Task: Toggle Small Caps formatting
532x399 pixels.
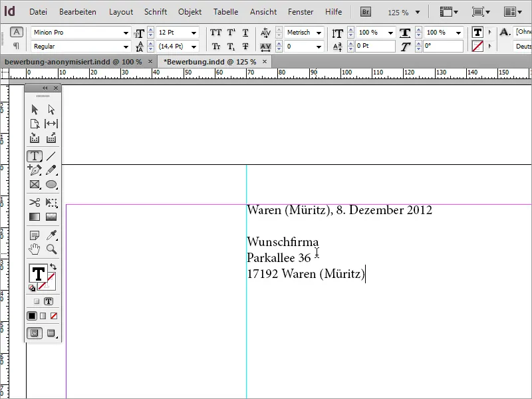Action: pyautogui.click(x=215, y=47)
